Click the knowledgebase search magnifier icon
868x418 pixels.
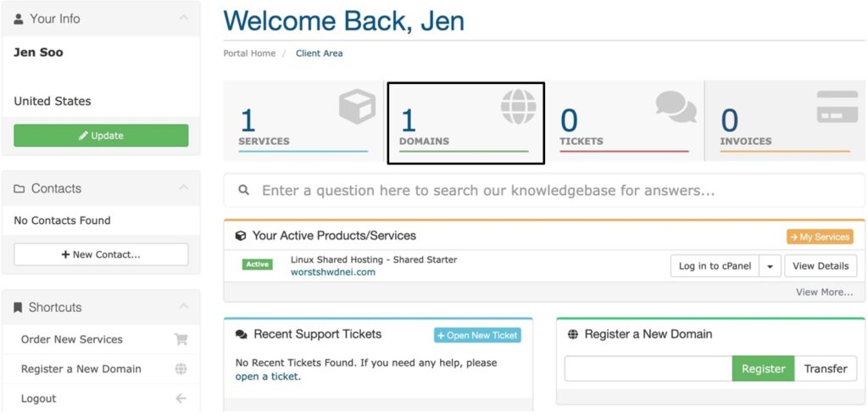[243, 191]
